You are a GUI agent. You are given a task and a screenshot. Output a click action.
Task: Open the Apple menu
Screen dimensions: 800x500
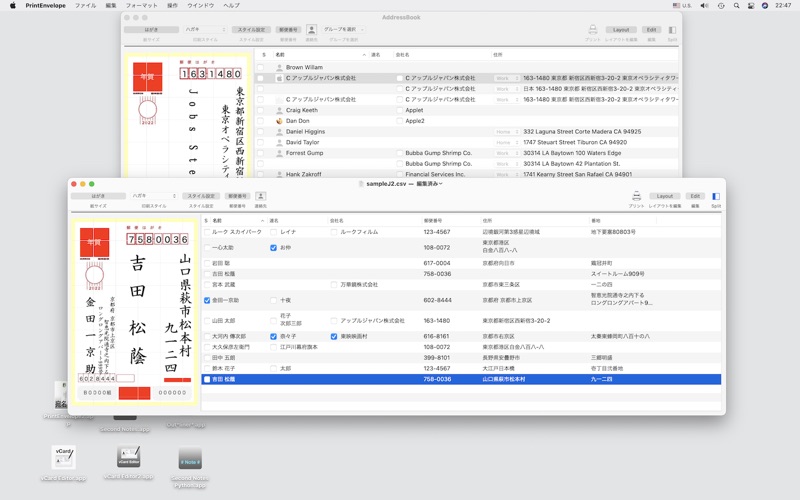13,6
